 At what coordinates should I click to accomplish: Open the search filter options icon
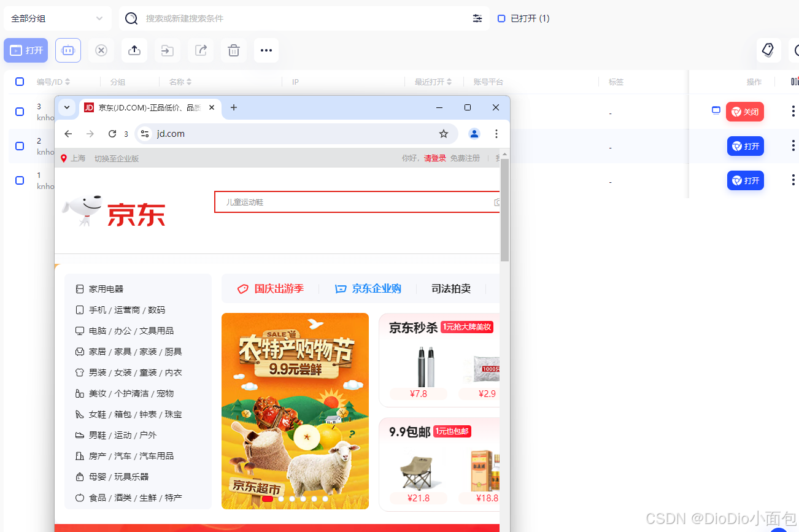tap(477, 18)
